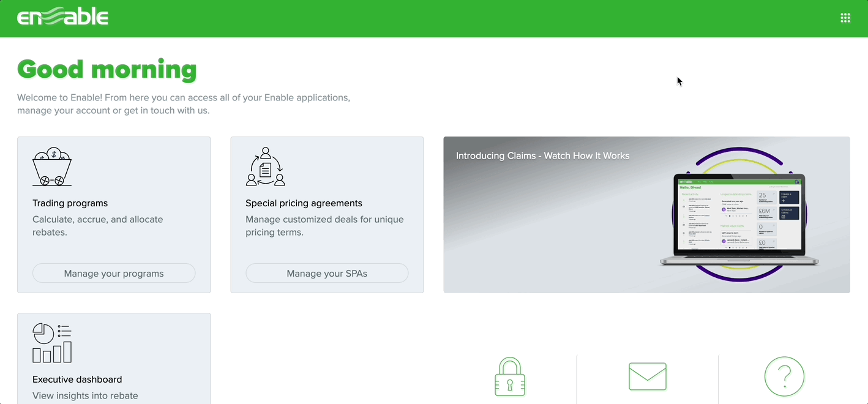The height and width of the screenshot is (404, 868).
Task: Click the Enable logo in header
Action: [62, 17]
